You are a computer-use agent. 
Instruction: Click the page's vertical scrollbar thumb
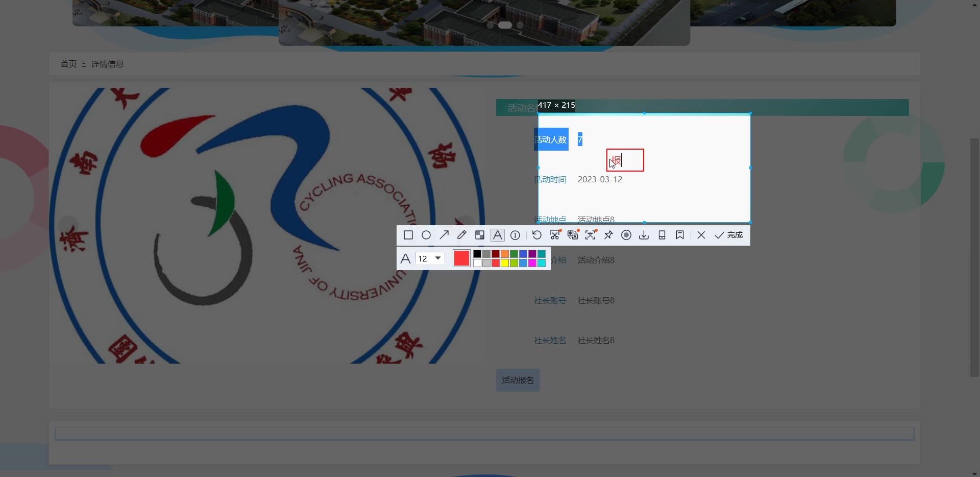[975, 257]
